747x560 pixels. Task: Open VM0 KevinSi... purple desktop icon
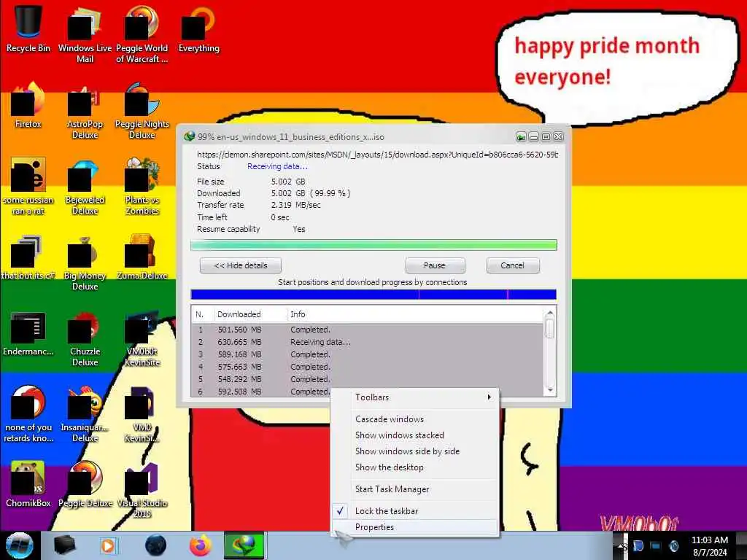[x=142, y=414]
